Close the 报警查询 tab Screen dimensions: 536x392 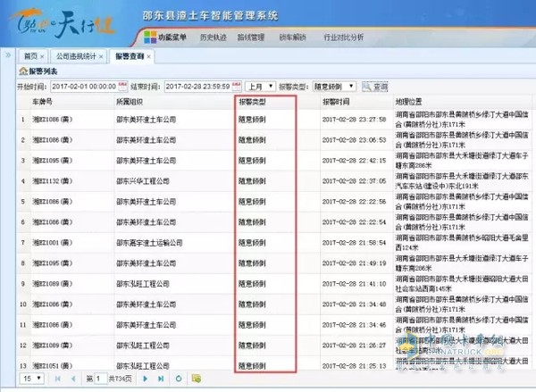click(x=150, y=56)
